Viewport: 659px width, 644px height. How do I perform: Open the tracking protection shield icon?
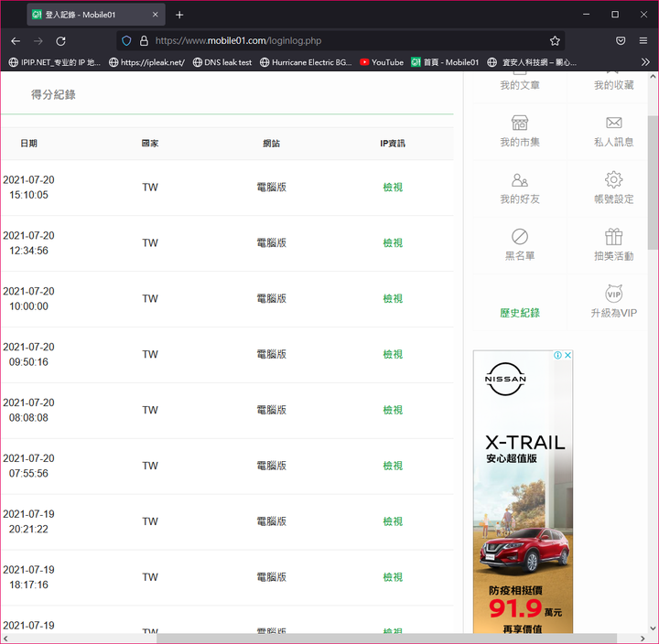point(126,41)
